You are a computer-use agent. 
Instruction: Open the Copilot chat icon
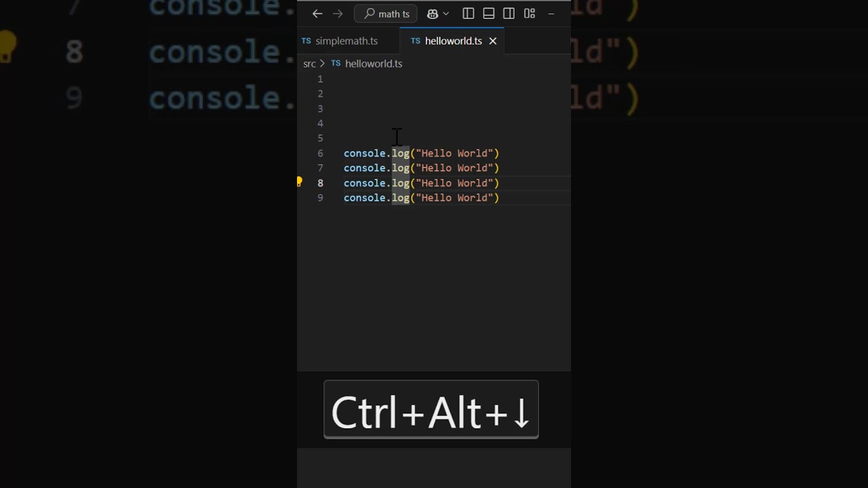(433, 14)
